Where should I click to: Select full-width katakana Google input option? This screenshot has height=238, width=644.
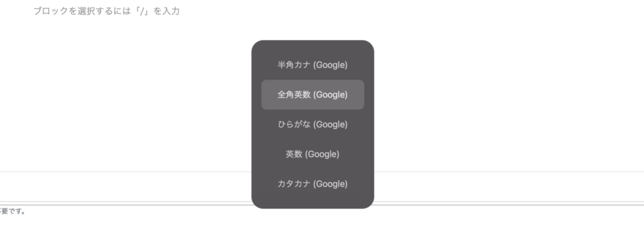coord(313,184)
